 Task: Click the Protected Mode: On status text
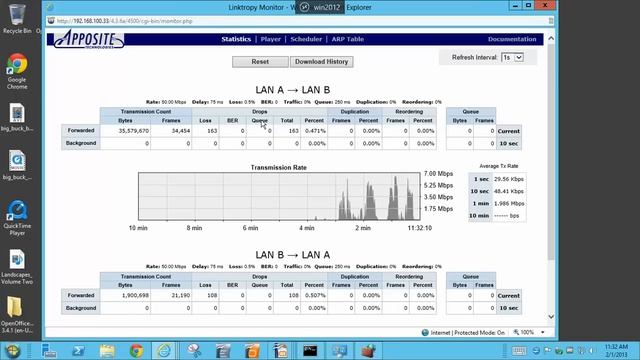pyautogui.click(x=479, y=333)
